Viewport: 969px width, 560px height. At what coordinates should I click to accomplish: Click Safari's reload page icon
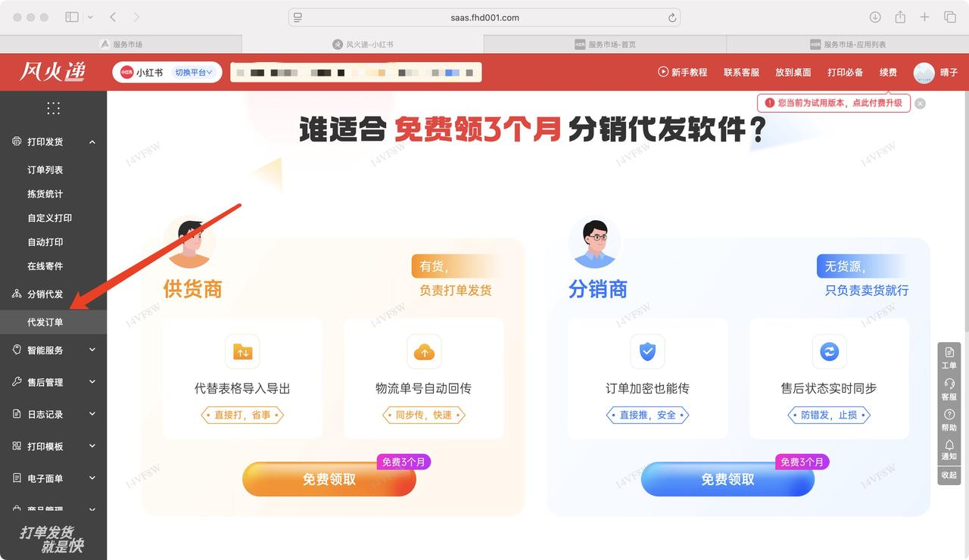(671, 17)
